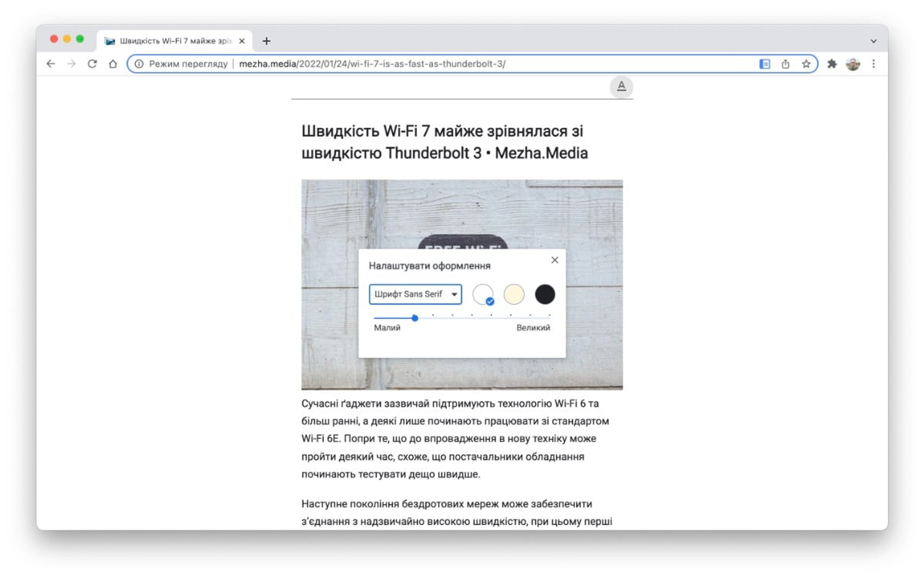Share this page via share icon
This screenshot has height=578, width=924.
click(785, 64)
